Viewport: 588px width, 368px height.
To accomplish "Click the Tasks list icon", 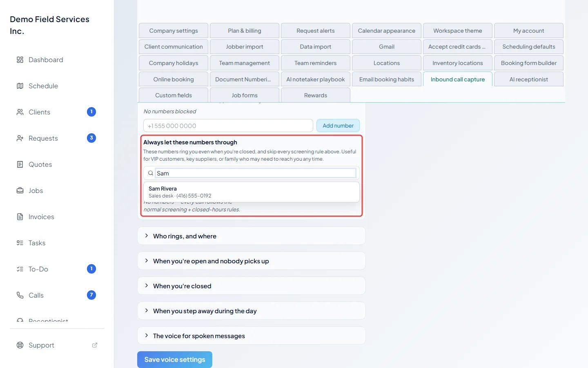I will pyautogui.click(x=20, y=243).
